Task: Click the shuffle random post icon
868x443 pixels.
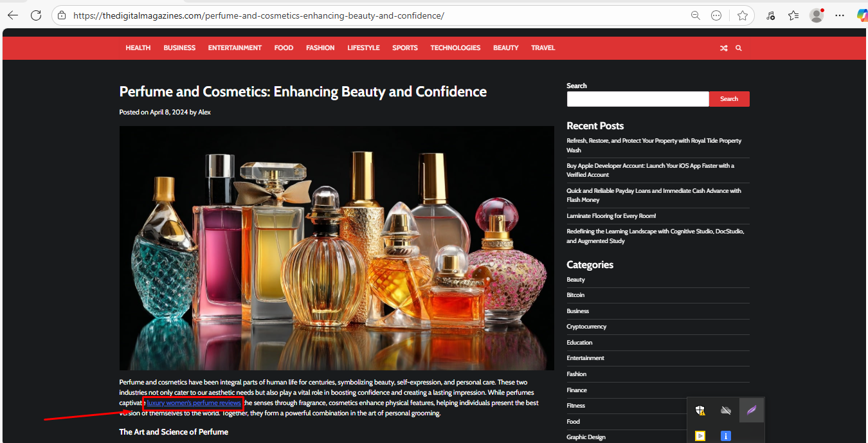Action: tap(723, 48)
